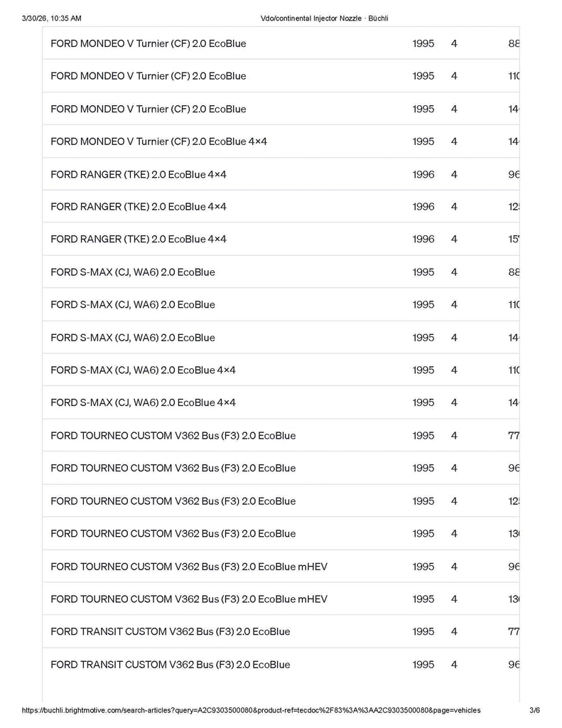Click the second TOURNEO CUSTOM 2.0 EcoBlue mHEV row
Viewport: 562px width, 728px height.
coord(281,599)
